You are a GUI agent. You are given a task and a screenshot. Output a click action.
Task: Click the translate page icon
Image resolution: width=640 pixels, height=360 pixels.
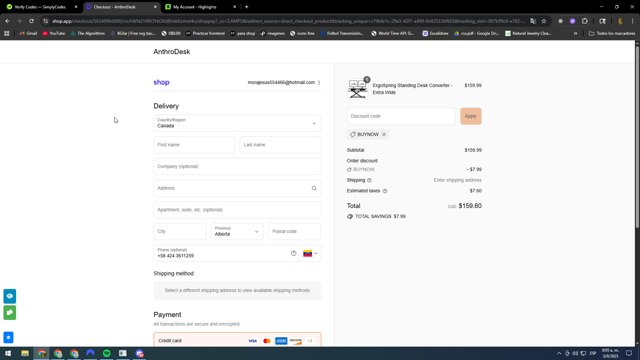click(x=533, y=21)
